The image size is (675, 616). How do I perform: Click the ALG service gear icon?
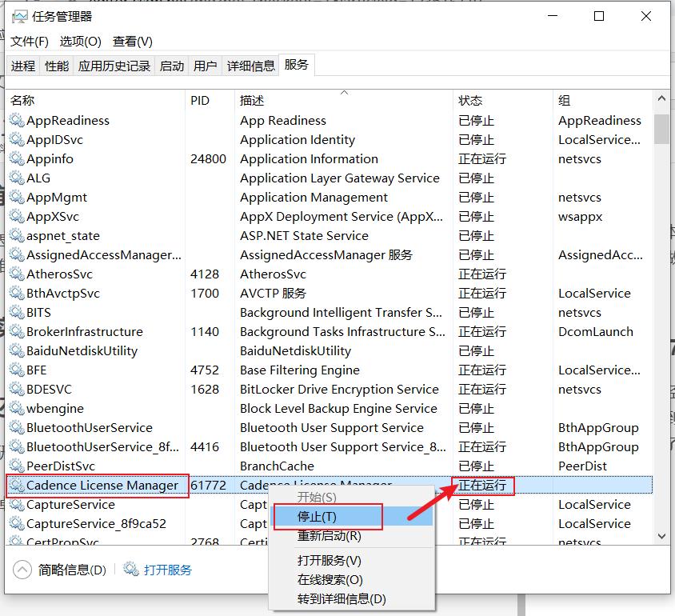click(x=17, y=178)
